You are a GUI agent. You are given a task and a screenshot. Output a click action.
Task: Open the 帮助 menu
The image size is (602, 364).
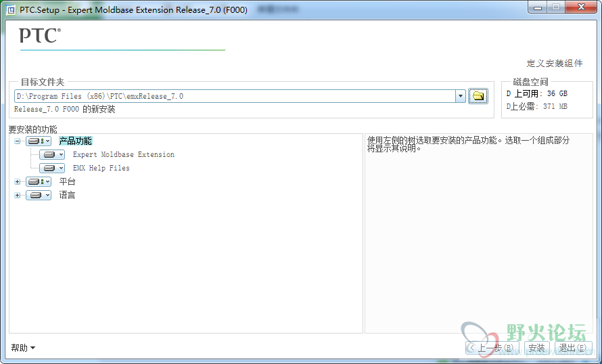point(23,348)
